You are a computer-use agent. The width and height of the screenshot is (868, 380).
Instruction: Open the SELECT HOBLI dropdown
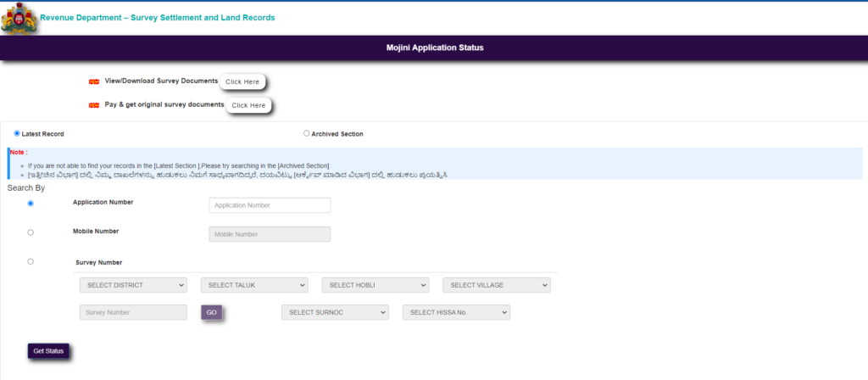coord(376,285)
